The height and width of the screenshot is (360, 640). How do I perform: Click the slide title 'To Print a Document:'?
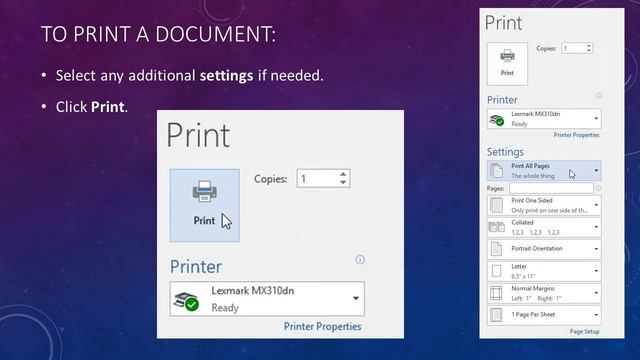158,34
